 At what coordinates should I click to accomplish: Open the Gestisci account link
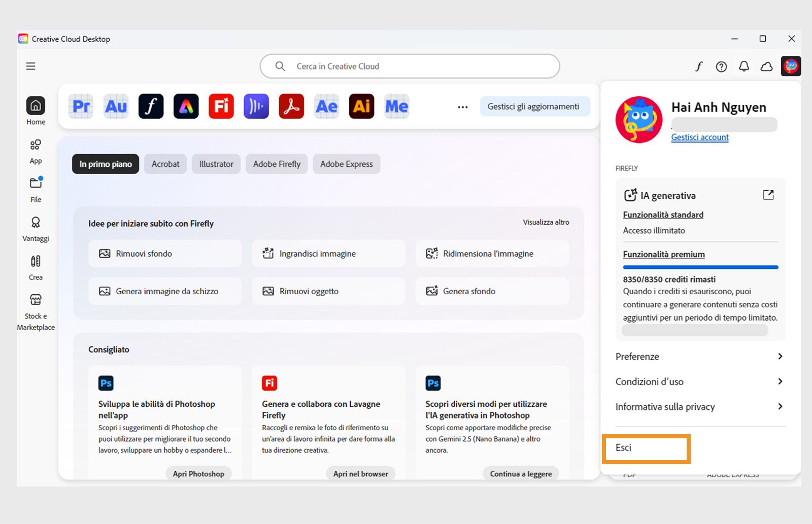(700, 137)
